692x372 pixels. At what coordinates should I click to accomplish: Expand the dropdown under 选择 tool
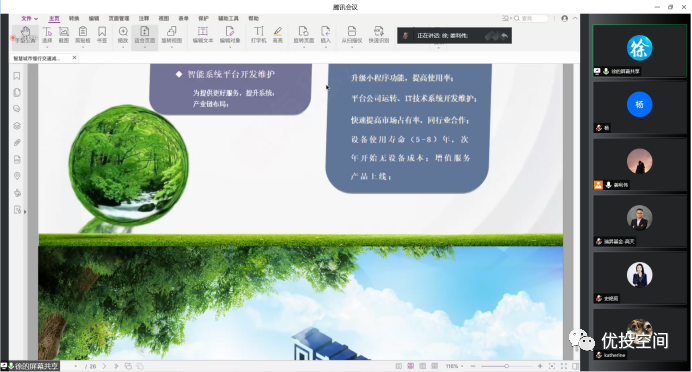click(x=47, y=46)
